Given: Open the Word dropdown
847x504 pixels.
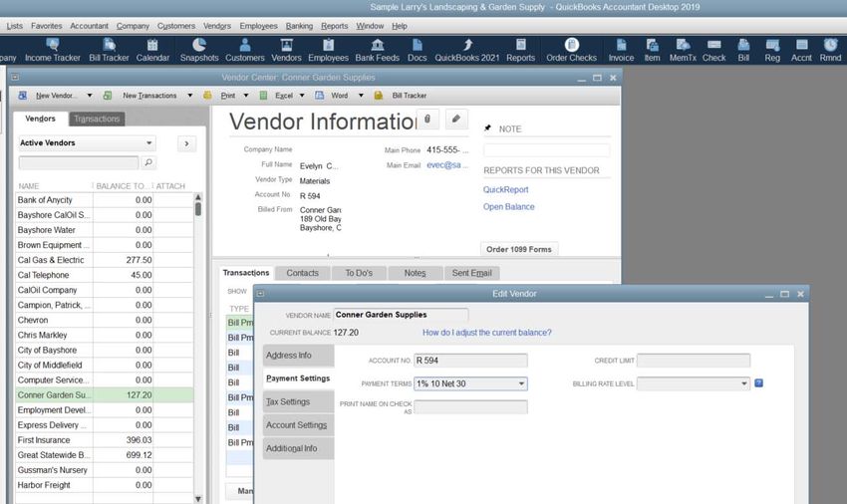Looking at the screenshot, I should pos(361,96).
